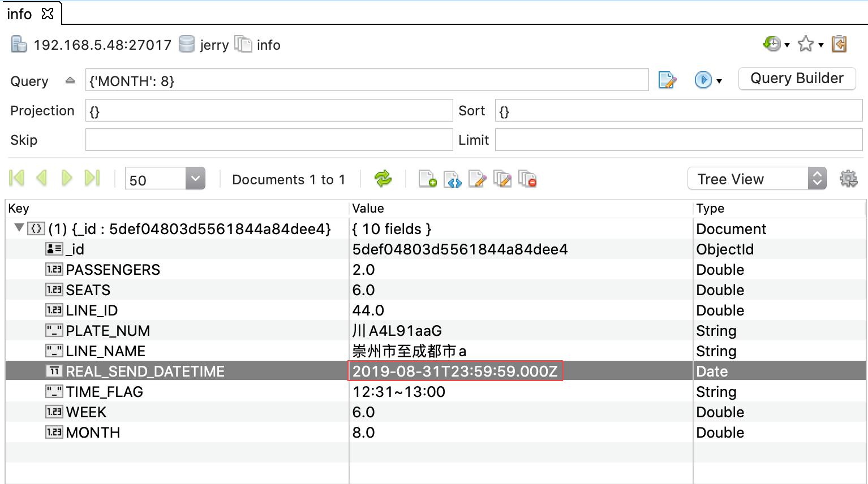Select the MONTH field row
The image size is (868, 484).
[x=436, y=432]
